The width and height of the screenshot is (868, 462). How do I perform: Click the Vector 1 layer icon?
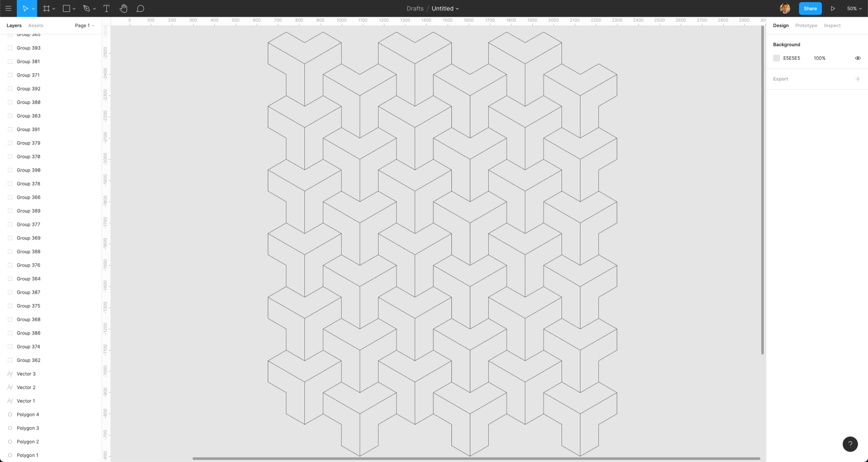point(10,401)
